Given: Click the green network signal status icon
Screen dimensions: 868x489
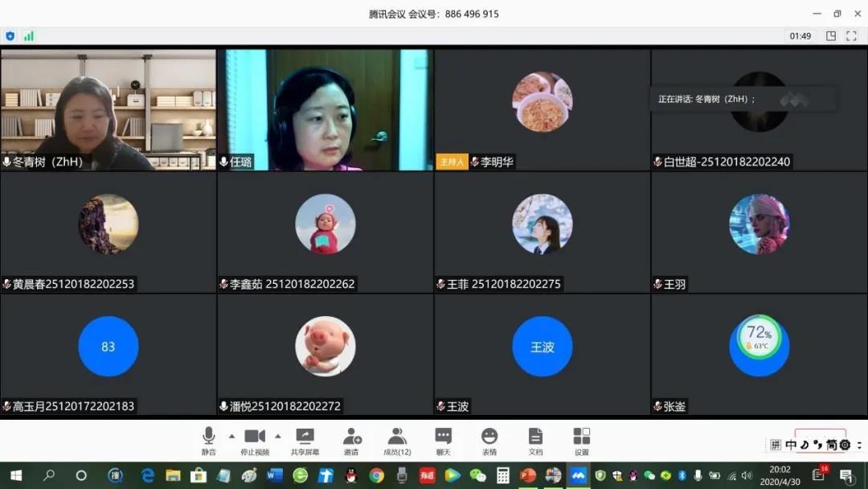Looking at the screenshot, I should coord(29,36).
